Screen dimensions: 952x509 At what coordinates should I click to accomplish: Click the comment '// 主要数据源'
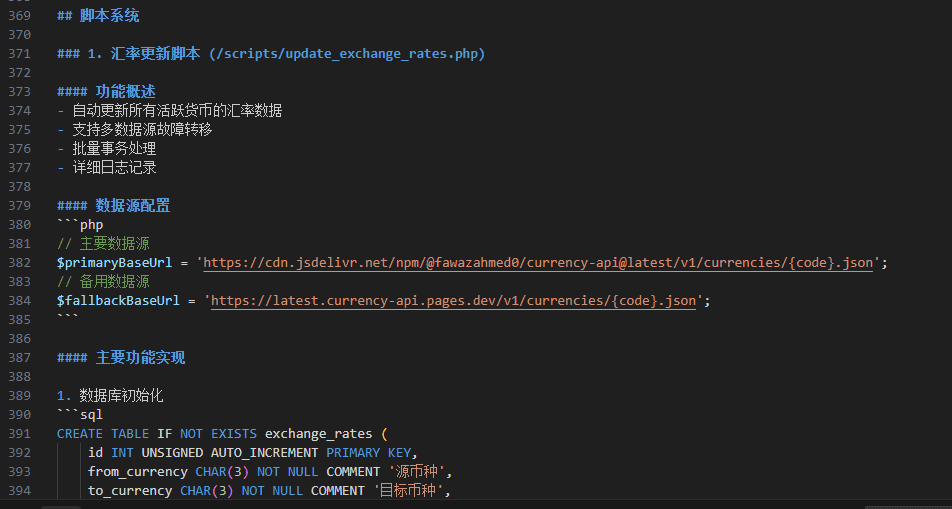coord(103,244)
